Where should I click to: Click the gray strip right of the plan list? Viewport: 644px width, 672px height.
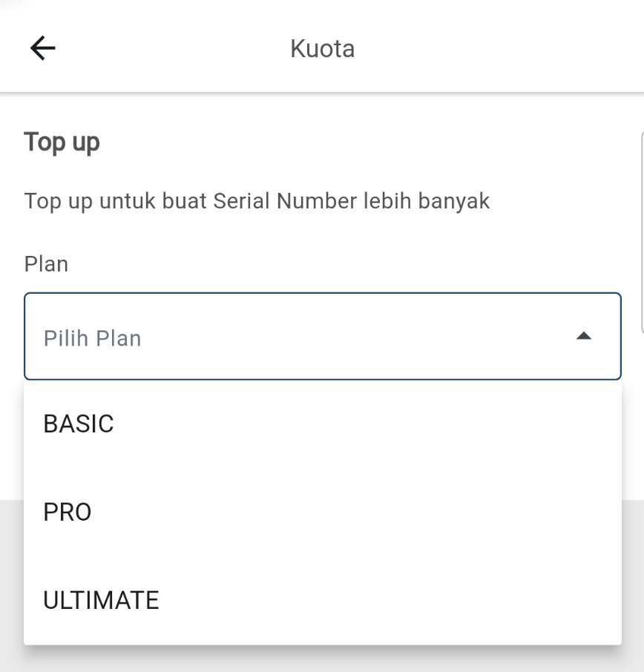click(633, 571)
